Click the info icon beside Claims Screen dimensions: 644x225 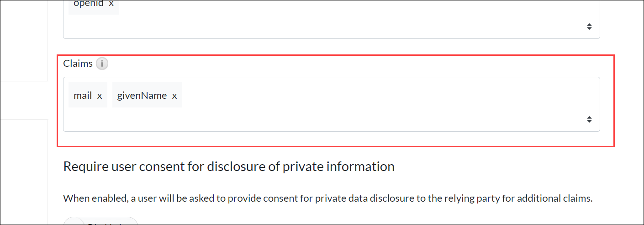pyautogui.click(x=102, y=64)
